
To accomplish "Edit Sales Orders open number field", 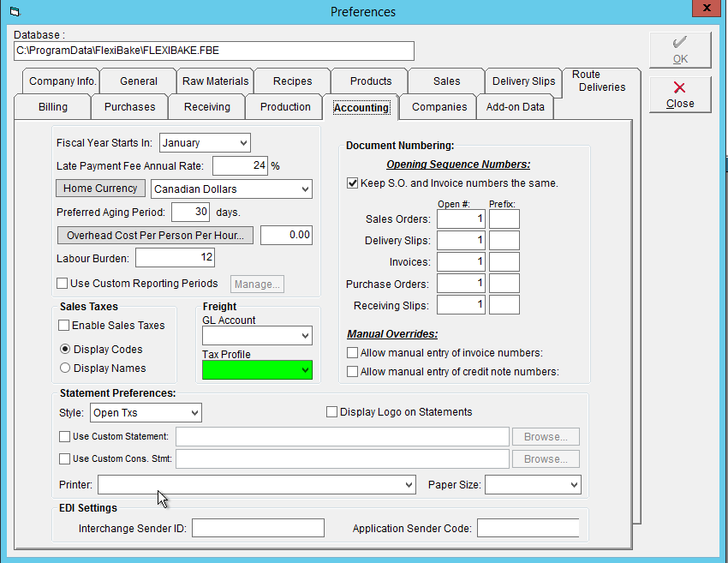I will pos(461,219).
